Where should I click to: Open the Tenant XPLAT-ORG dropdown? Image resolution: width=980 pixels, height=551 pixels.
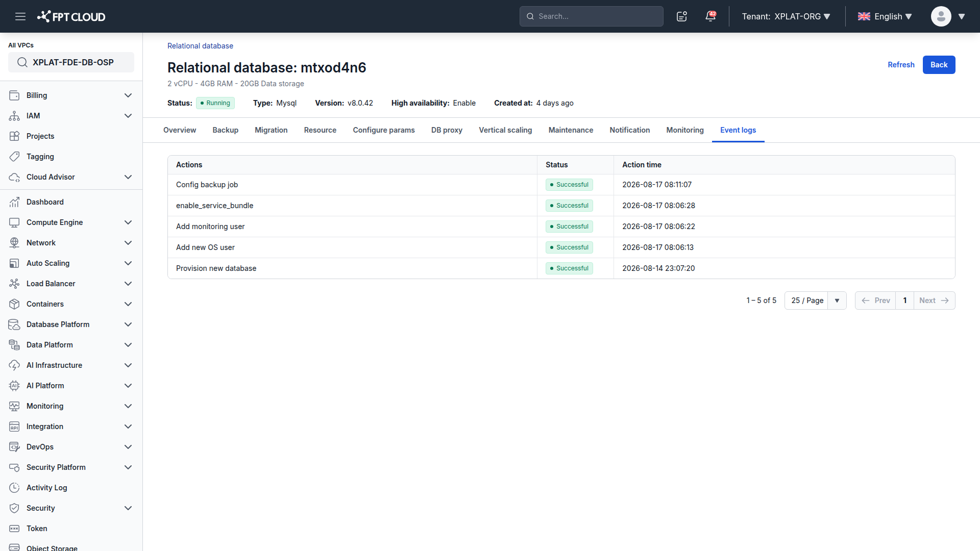(x=786, y=16)
